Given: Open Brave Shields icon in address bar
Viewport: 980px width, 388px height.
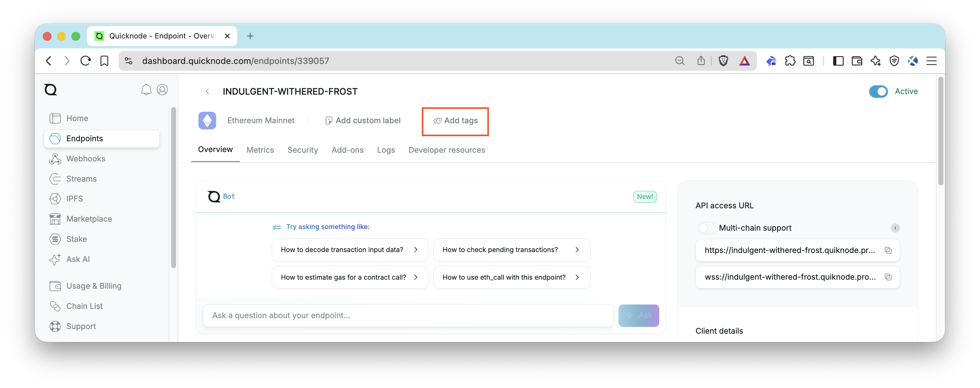Looking at the screenshot, I should pyautogui.click(x=723, y=61).
